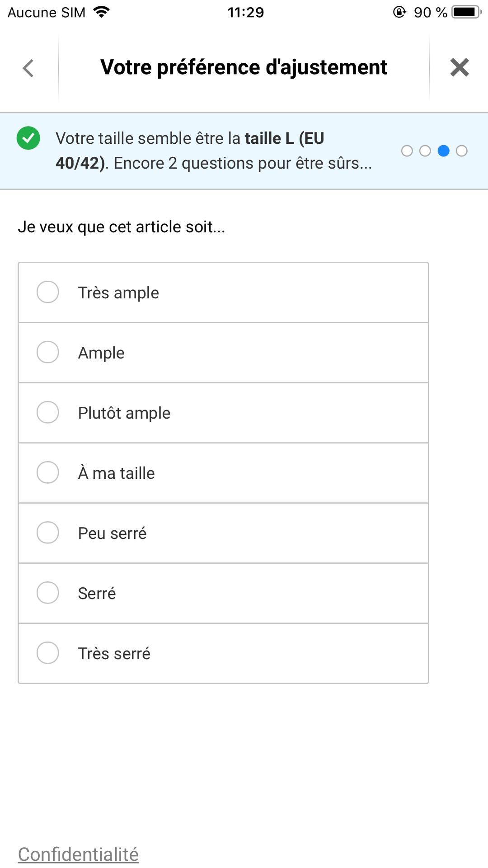The width and height of the screenshot is (488, 868).
Task: Tap the 'Votre préférence d'ajustement' title
Action: [244, 67]
